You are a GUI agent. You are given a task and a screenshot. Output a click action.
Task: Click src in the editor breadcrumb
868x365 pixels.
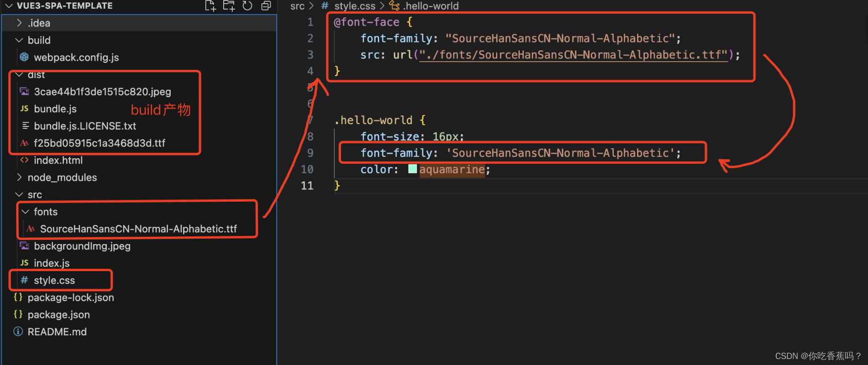click(298, 6)
